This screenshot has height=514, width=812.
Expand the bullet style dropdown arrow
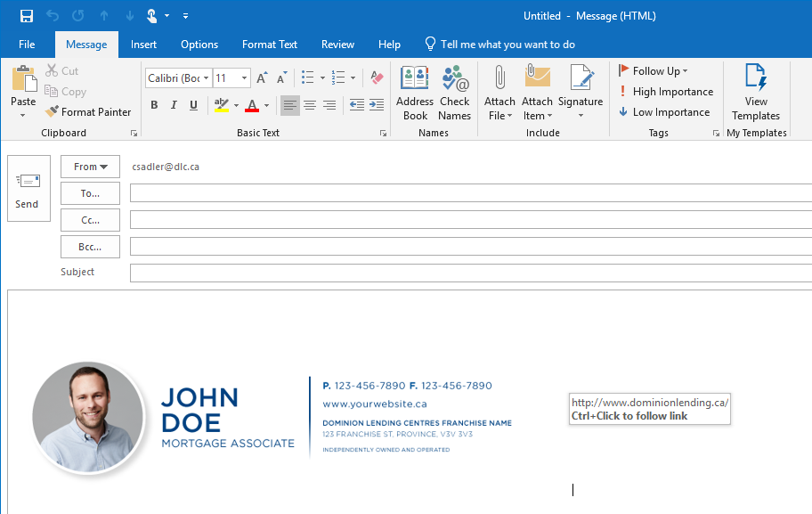(322, 78)
